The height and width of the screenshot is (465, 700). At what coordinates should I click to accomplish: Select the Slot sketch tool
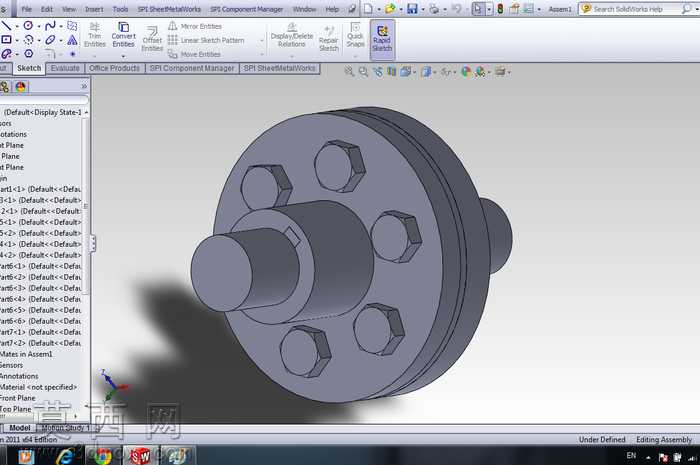click(x=6, y=54)
